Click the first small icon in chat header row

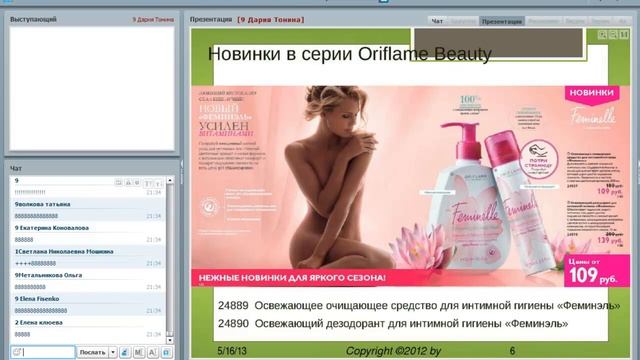[x=118, y=182]
